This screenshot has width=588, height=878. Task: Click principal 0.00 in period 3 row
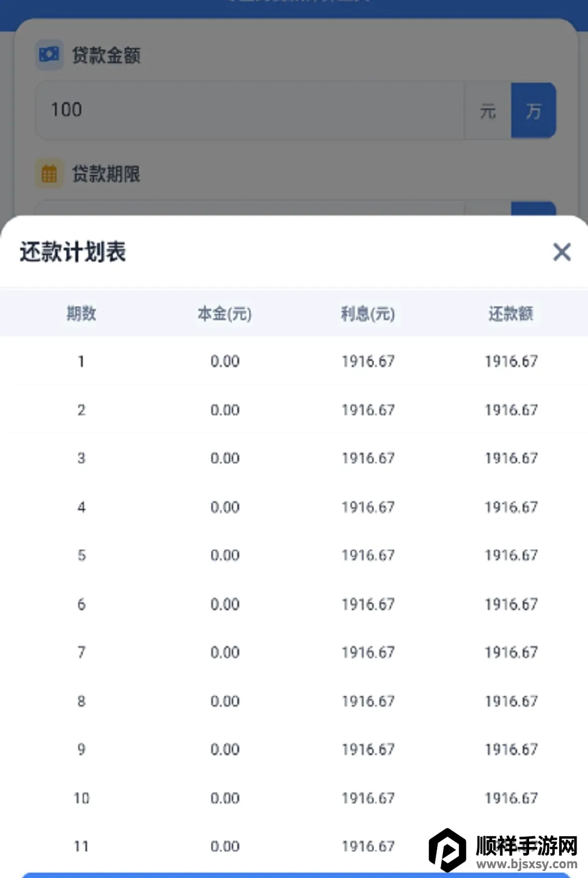(x=225, y=458)
